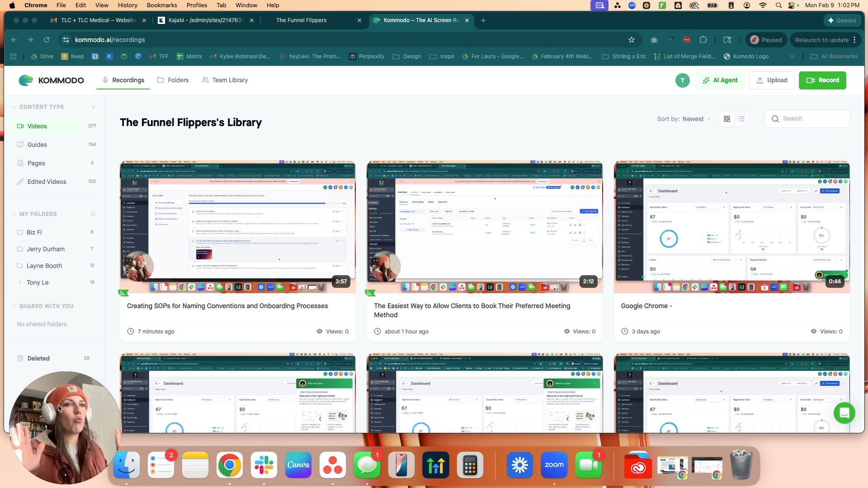Sort My Folders with sort icon
This screenshot has width=868, height=488.
[x=93, y=214]
